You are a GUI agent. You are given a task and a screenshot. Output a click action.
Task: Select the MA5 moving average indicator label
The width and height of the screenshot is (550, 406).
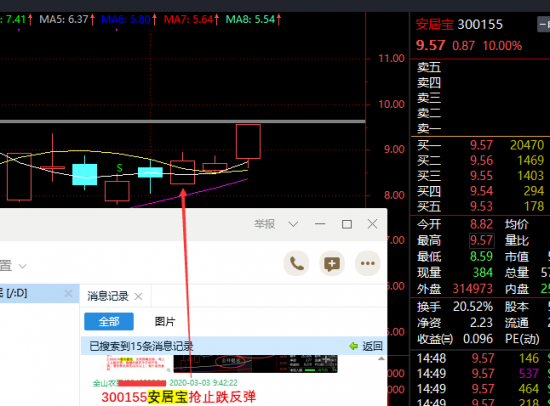pos(67,19)
